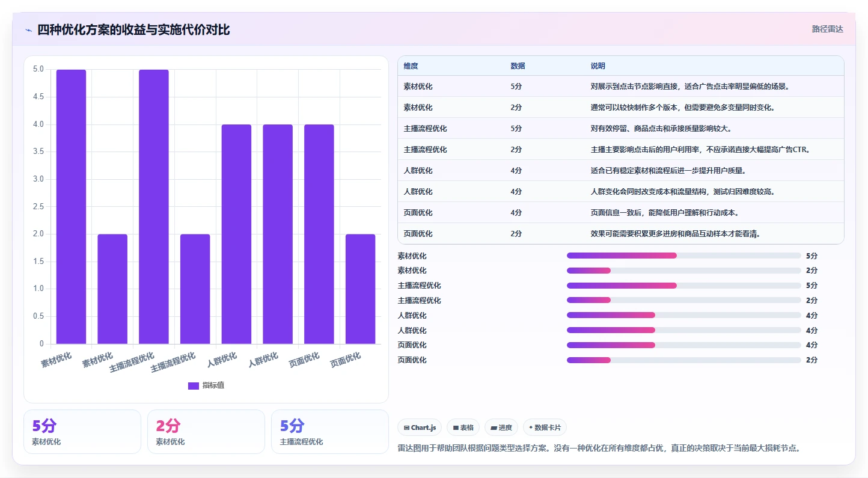
Task: Click the Chart.js chip
Action: click(x=420, y=427)
